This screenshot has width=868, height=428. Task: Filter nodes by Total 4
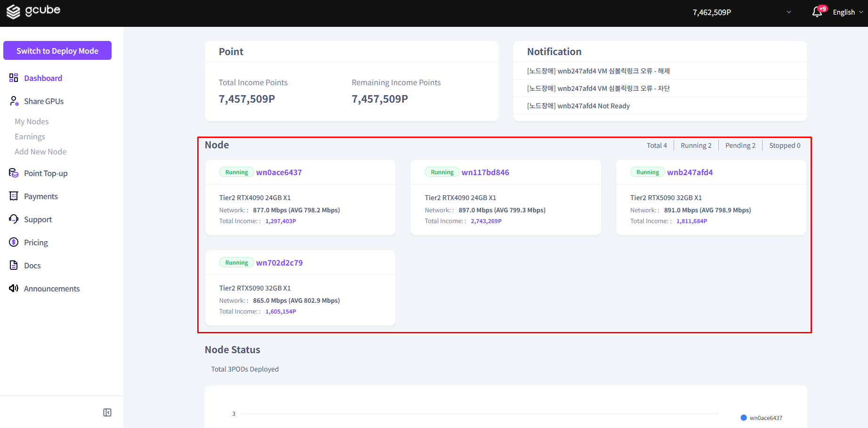(x=657, y=145)
